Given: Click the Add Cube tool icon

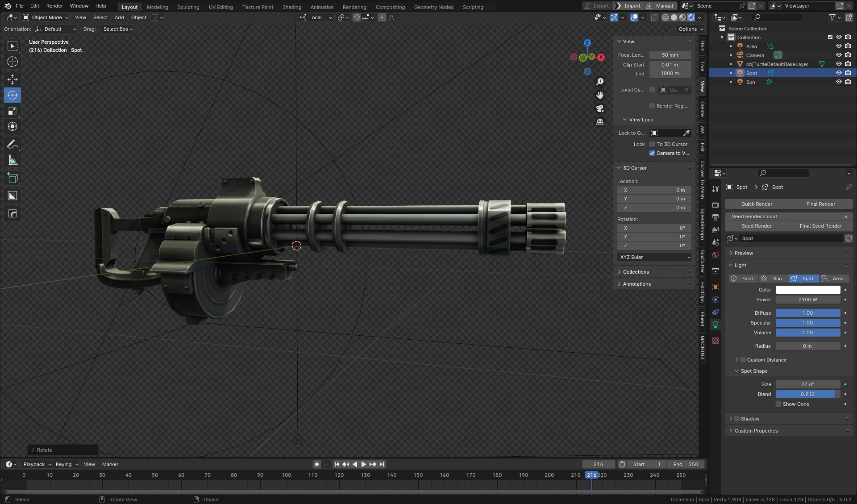Looking at the screenshot, I should tap(12, 178).
